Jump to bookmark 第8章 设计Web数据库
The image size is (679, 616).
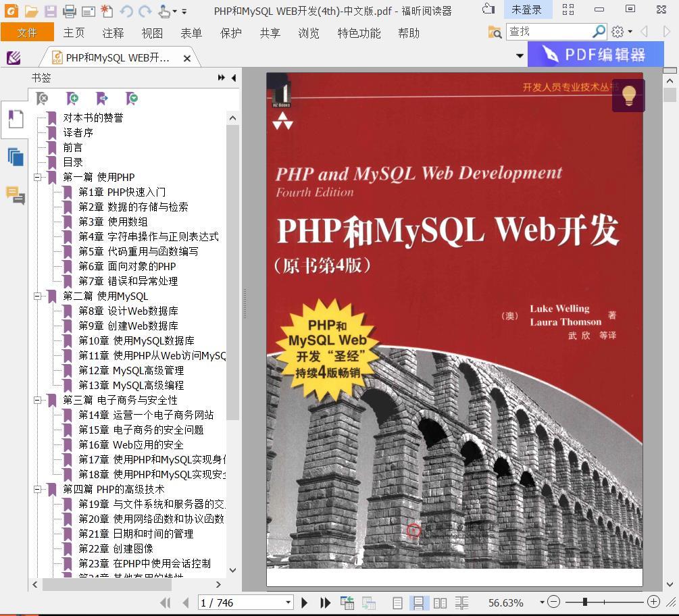[128, 311]
